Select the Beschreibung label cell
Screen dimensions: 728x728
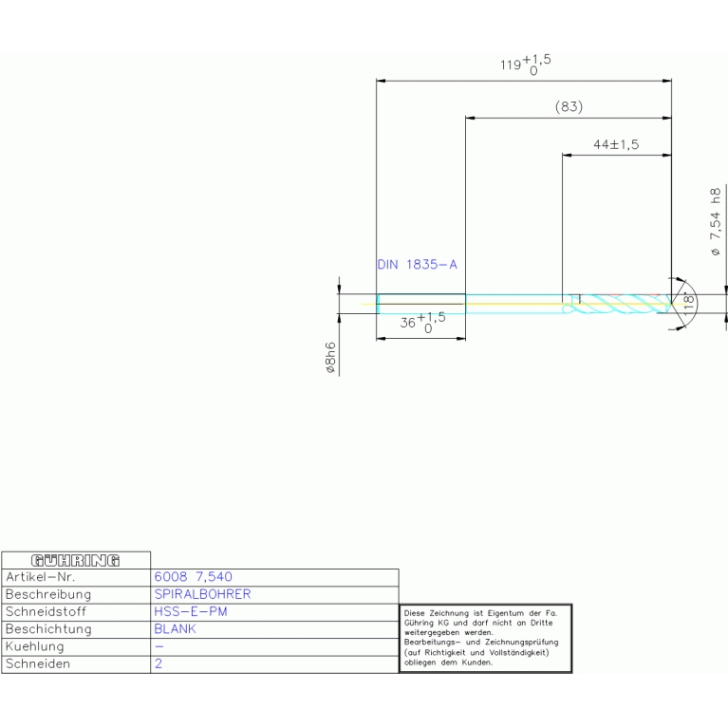tap(47, 594)
